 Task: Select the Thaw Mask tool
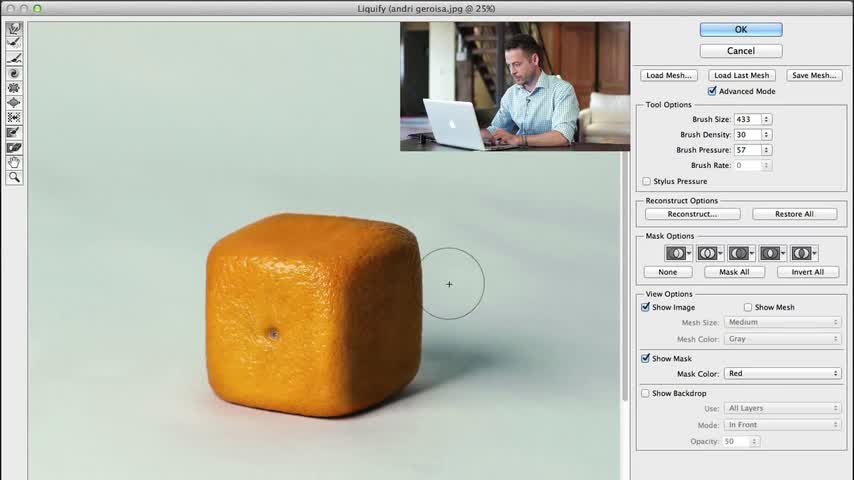(14, 148)
